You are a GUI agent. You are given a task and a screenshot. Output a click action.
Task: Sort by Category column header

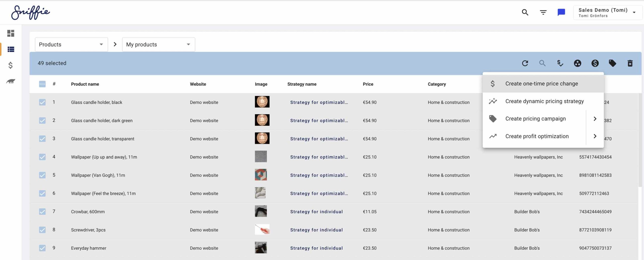click(437, 84)
